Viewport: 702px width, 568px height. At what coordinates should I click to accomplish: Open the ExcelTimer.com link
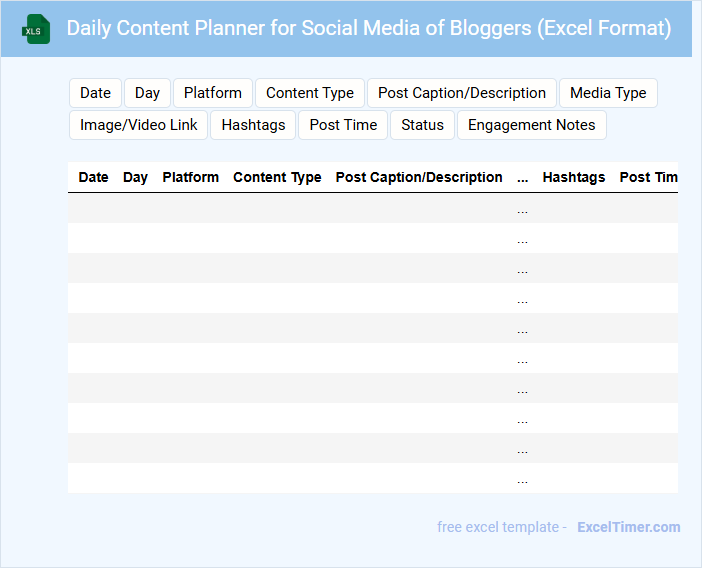click(x=628, y=527)
